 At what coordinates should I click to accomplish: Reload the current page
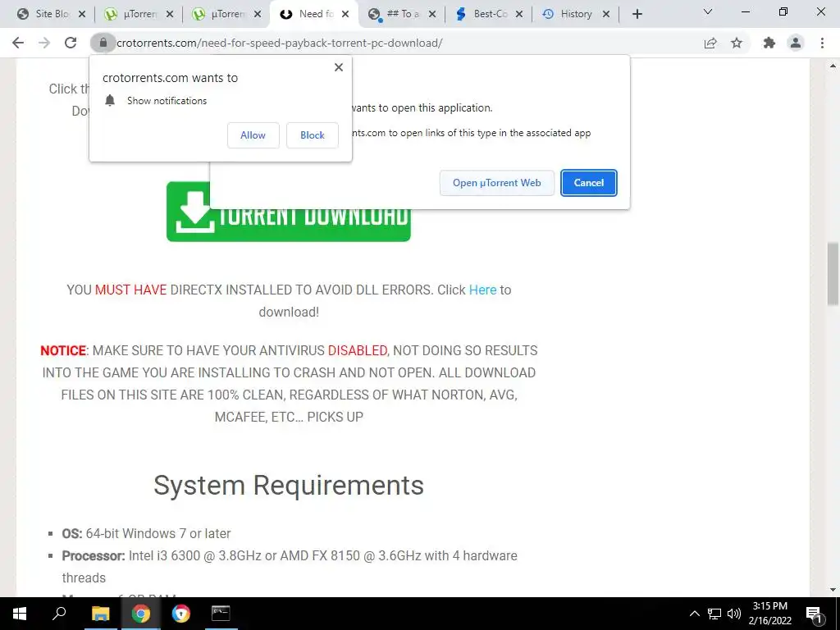point(71,43)
